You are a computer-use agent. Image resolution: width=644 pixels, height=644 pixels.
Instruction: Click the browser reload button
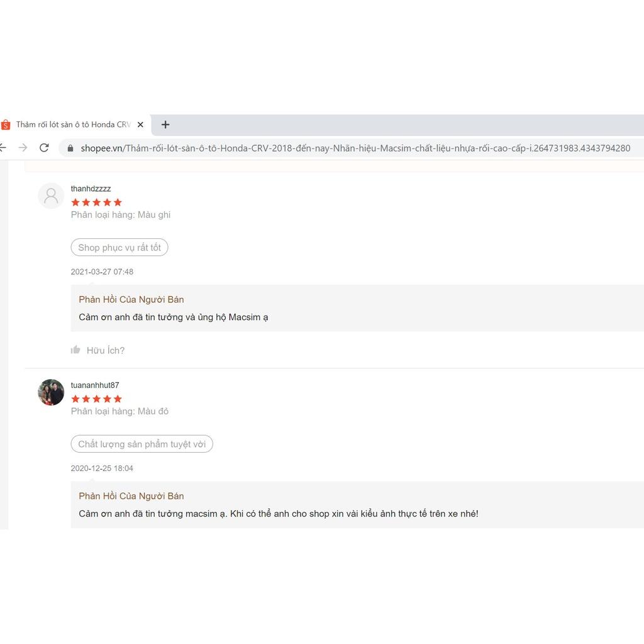[44, 148]
